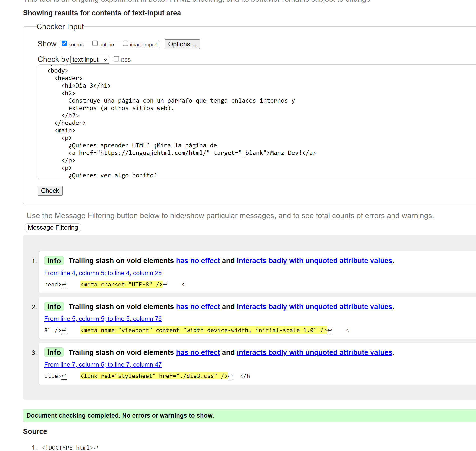Open the Check by text input dropdown
476x451 pixels.
[90, 60]
